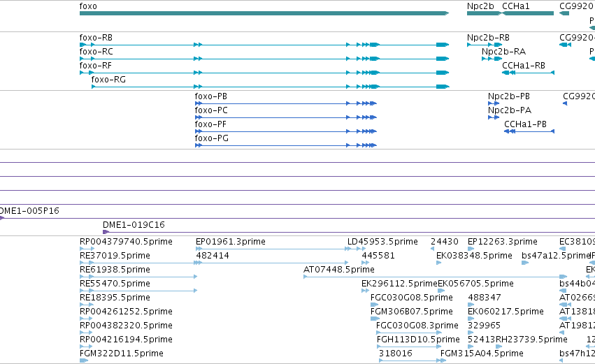595x364 pixels.
Task: Select the foxo-PC protein label
Action: tap(211, 110)
